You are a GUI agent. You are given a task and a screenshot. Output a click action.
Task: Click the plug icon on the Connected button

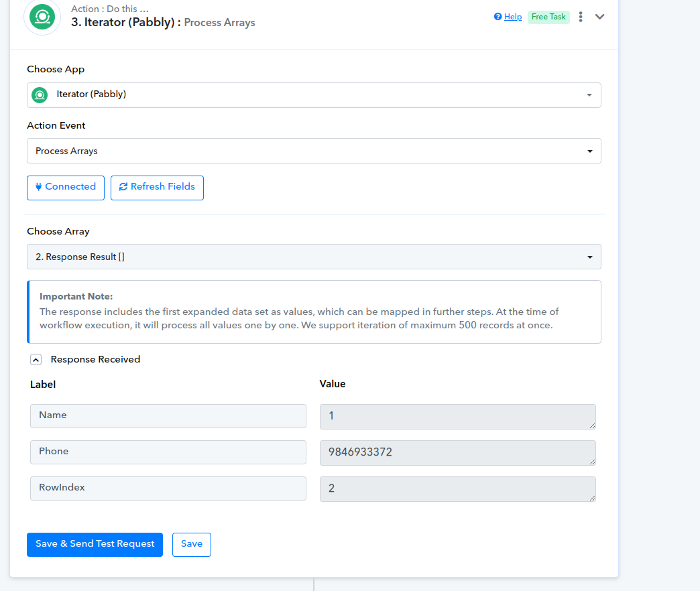[38, 187]
